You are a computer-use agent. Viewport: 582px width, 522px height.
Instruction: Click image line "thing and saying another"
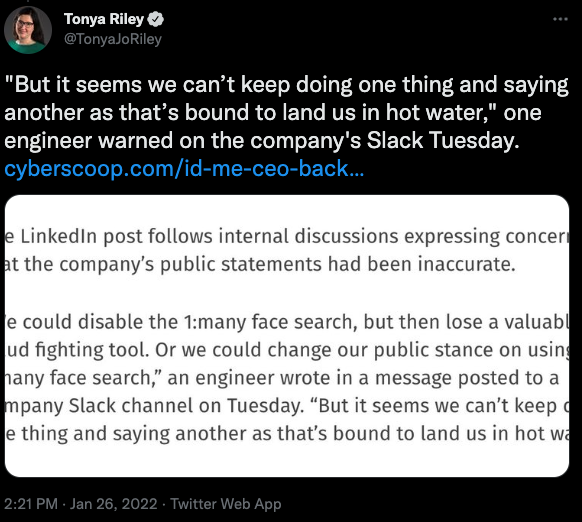287,433
